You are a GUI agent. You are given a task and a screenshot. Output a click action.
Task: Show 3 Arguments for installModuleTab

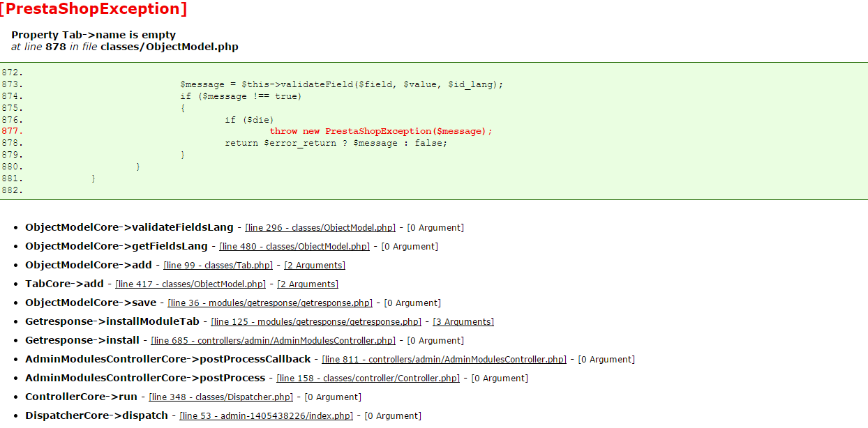click(x=463, y=322)
